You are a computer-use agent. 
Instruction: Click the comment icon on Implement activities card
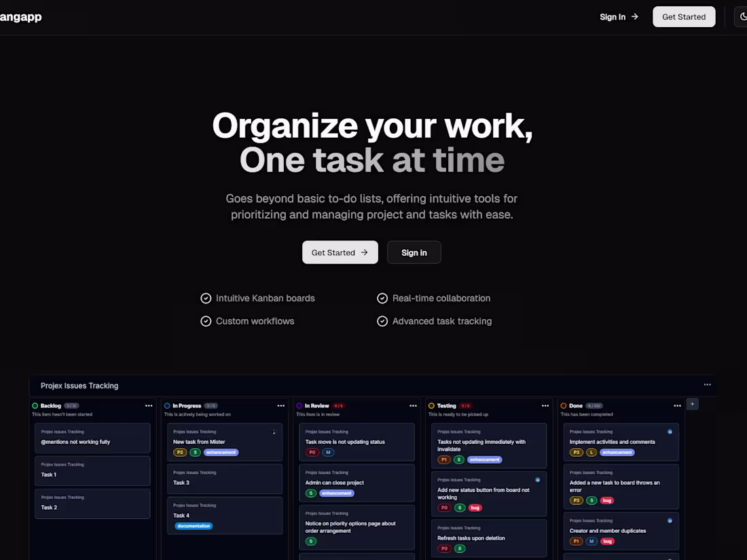point(670,431)
